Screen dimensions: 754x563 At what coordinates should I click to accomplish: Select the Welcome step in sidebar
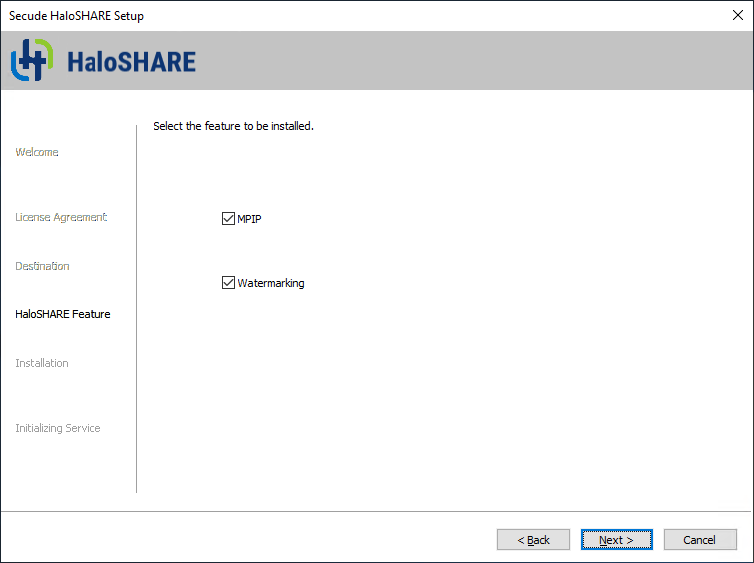point(37,152)
